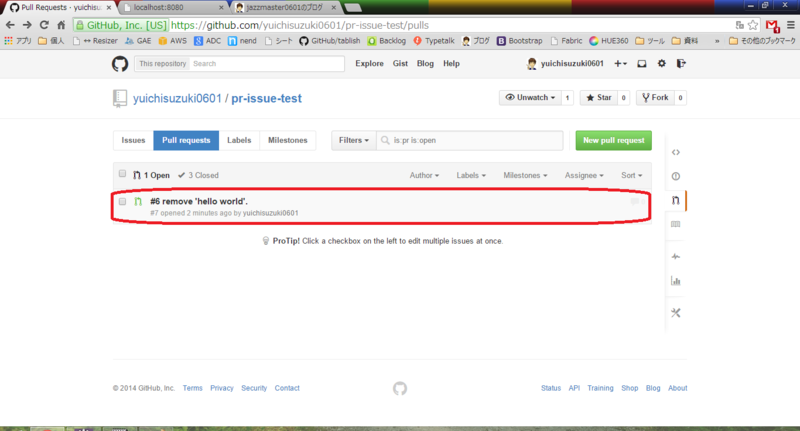Open the Labels filter dropdown
800x431 pixels.
471,175
